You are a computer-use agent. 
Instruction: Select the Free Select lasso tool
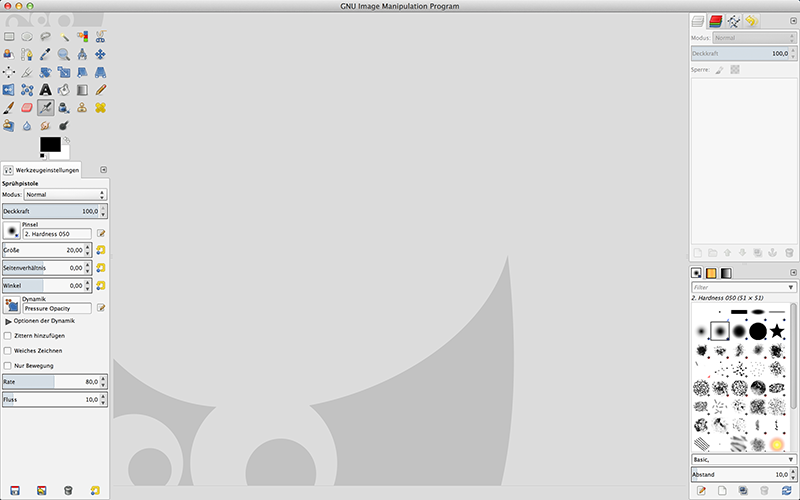(x=45, y=37)
